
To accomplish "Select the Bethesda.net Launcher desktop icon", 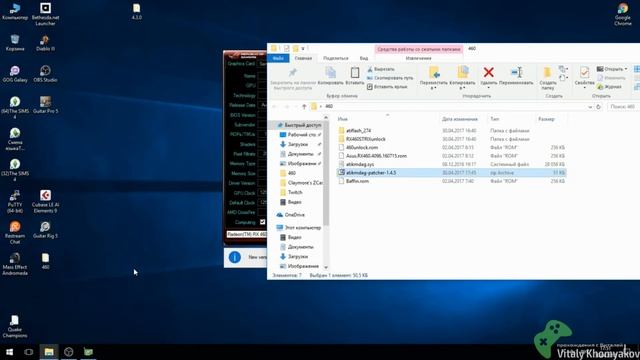I will coord(45,14).
